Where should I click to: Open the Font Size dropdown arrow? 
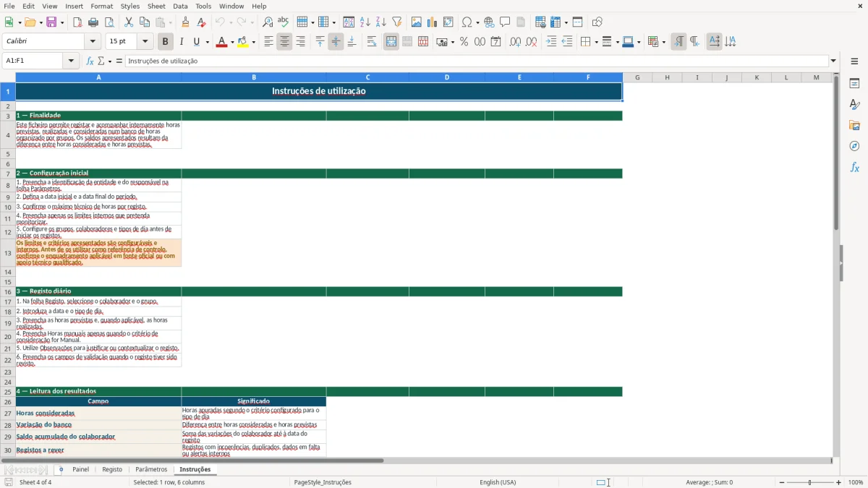tap(145, 42)
